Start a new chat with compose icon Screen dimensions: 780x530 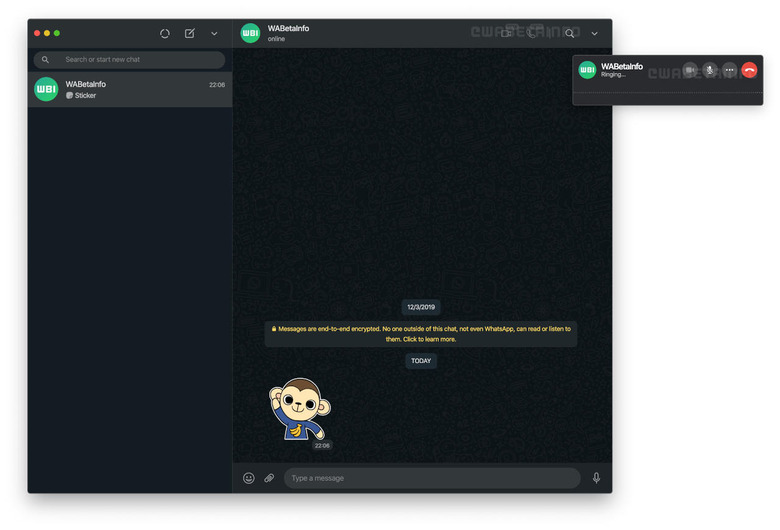[190, 33]
